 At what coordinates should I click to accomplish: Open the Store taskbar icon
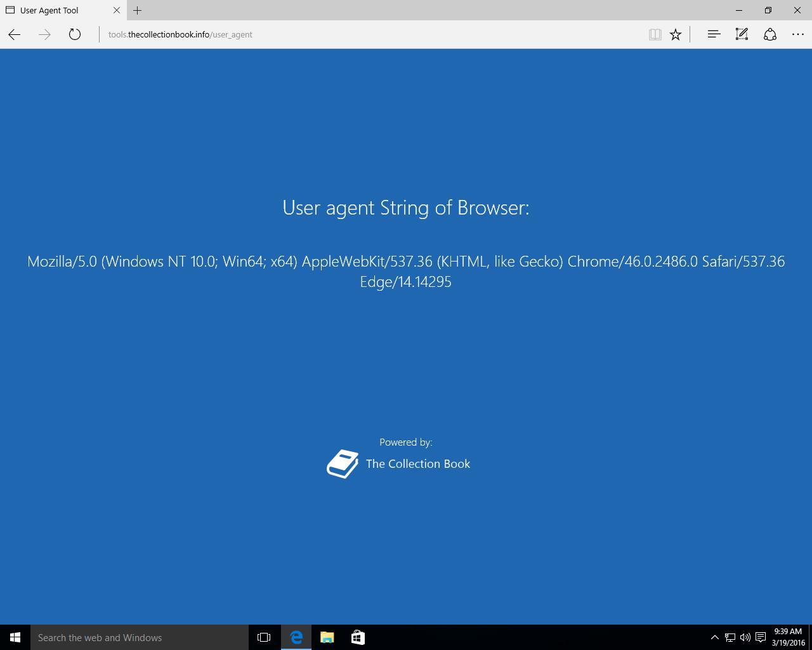click(358, 637)
